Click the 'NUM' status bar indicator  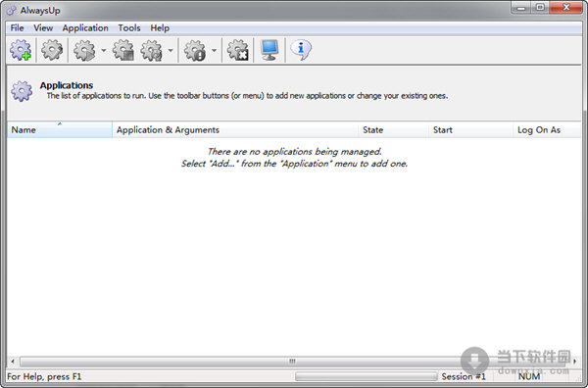pos(529,376)
